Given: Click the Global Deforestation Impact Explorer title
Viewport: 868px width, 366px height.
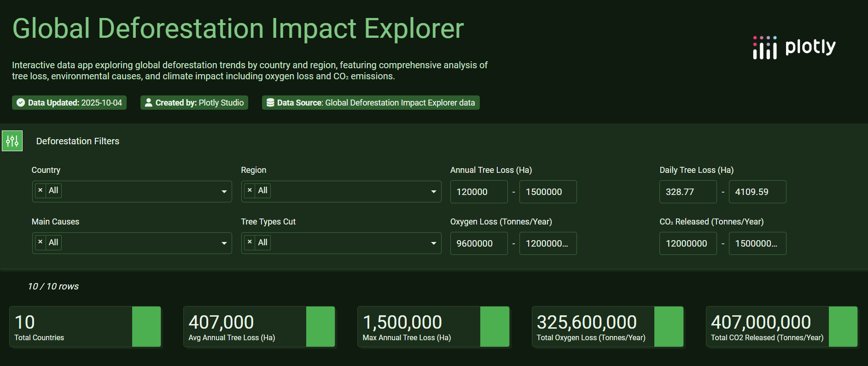Looking at the screenshot, I should (x=238, y=29).
